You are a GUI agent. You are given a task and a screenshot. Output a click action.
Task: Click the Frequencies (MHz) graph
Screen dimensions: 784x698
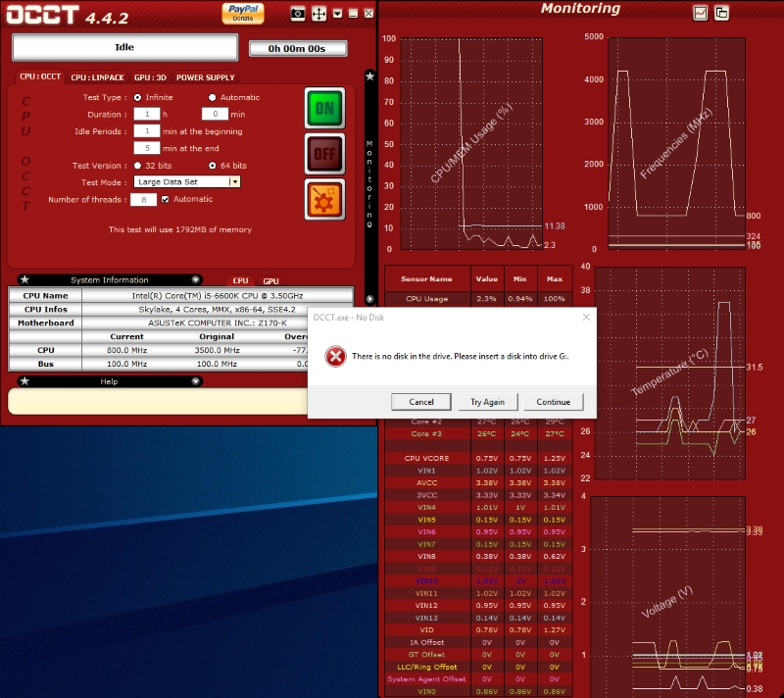coord(676,143)
